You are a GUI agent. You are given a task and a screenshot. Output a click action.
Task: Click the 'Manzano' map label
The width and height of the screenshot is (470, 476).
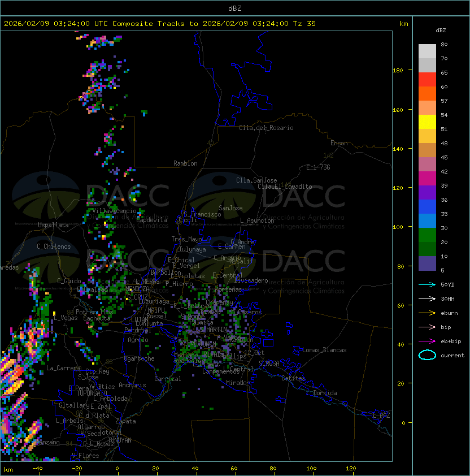48,442
